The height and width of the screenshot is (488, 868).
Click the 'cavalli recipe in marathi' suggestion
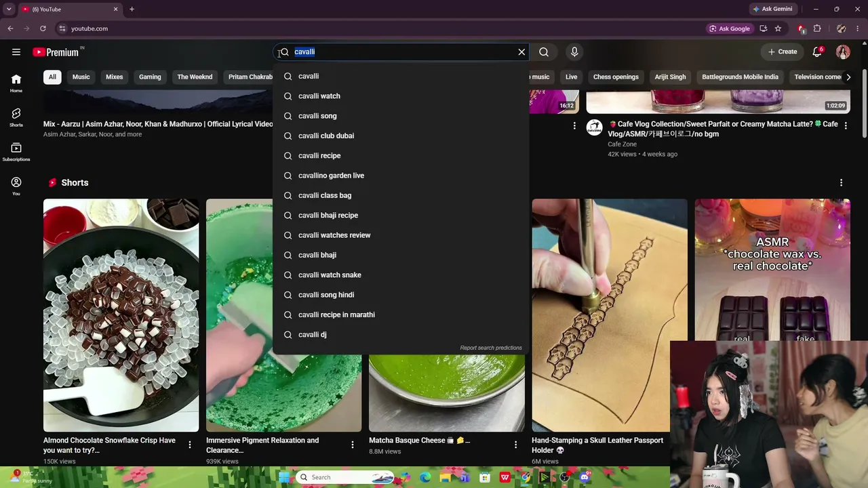(401, 314)
